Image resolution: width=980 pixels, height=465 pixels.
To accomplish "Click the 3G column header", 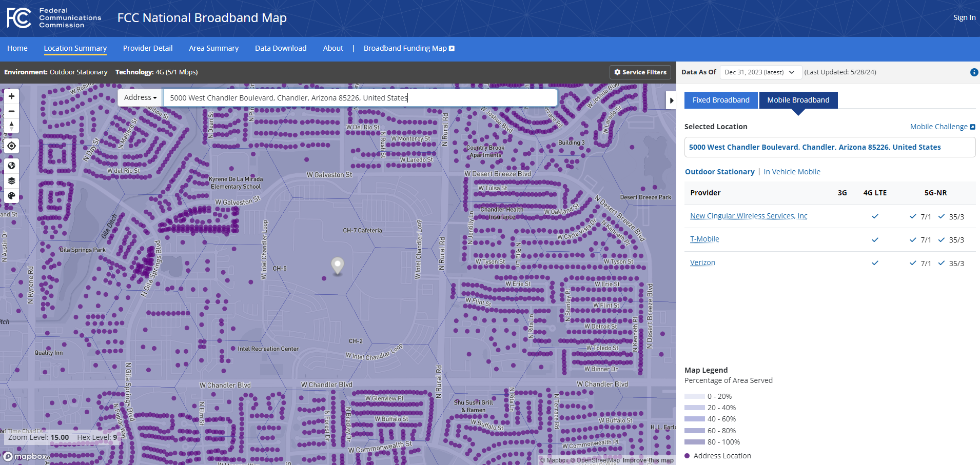I will tap(842, 193).
